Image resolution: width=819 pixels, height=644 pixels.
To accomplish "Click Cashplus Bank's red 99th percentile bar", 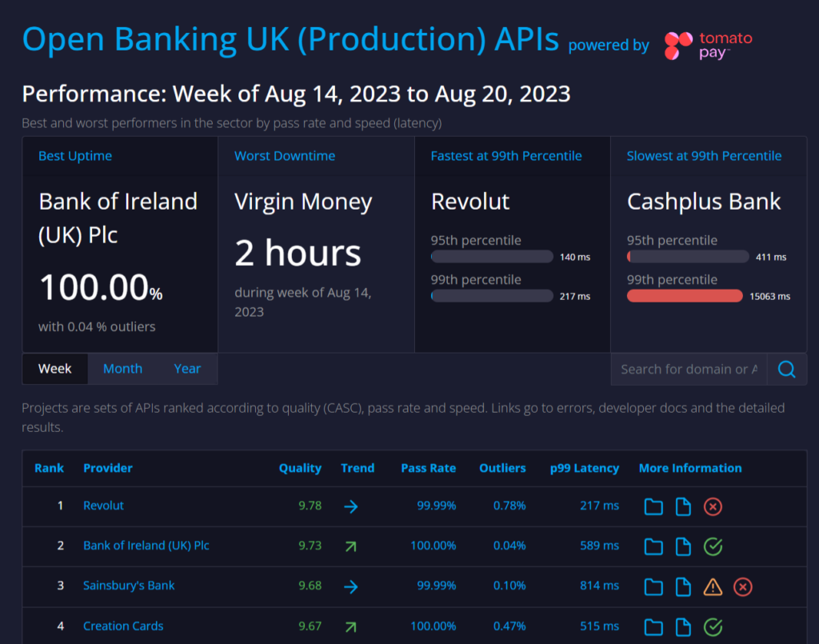I will click(x=685, y=296).
